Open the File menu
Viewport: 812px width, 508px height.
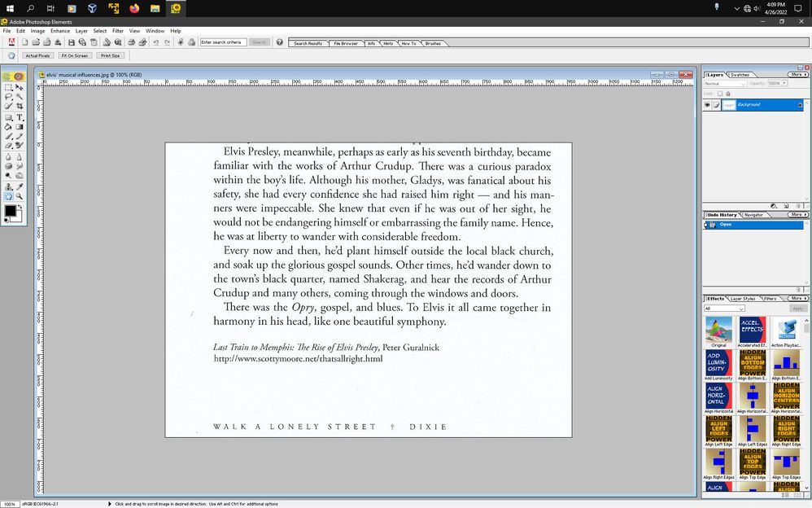[x=7, y=31]
